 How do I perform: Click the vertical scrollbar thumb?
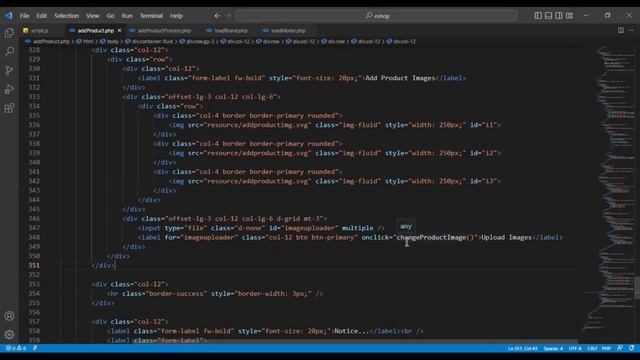point(637,288)
